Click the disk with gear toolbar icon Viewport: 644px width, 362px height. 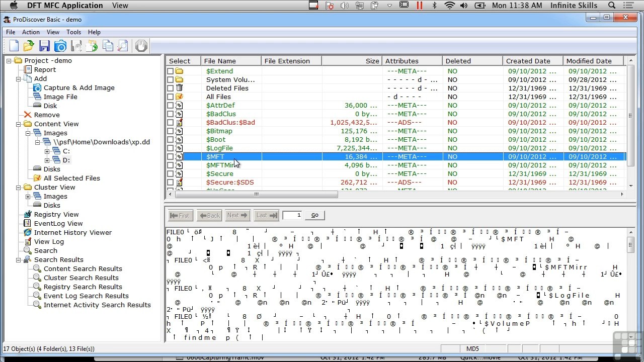76,46
